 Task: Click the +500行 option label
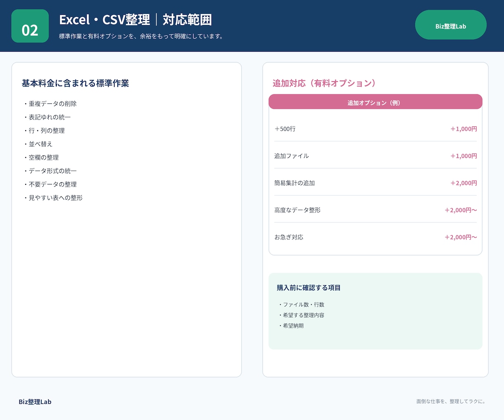coord(285,129)
